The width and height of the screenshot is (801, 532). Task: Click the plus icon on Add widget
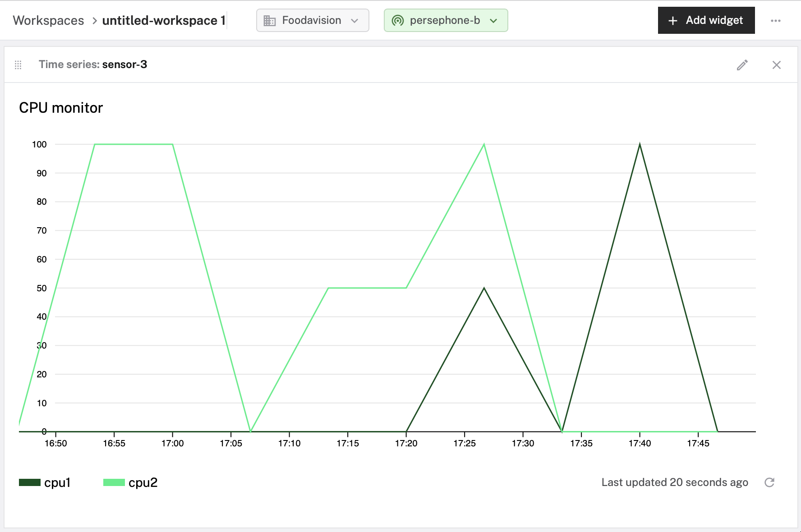(x=673, y=20)
